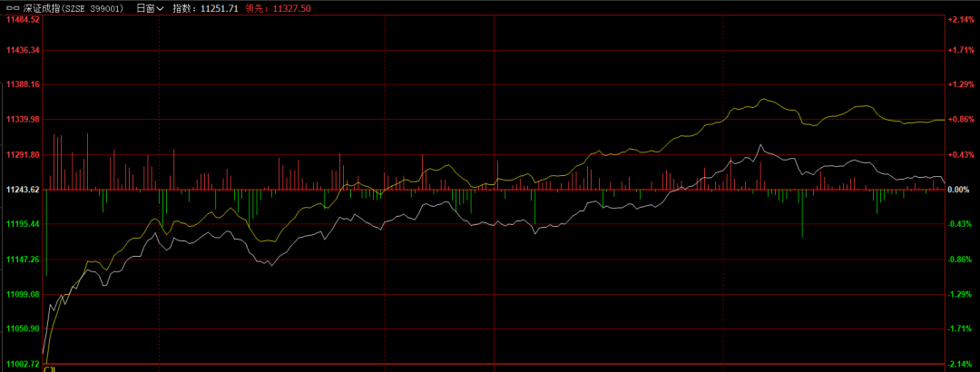Click the -0.86% label on right axis
980x372 pixels.
961,259
